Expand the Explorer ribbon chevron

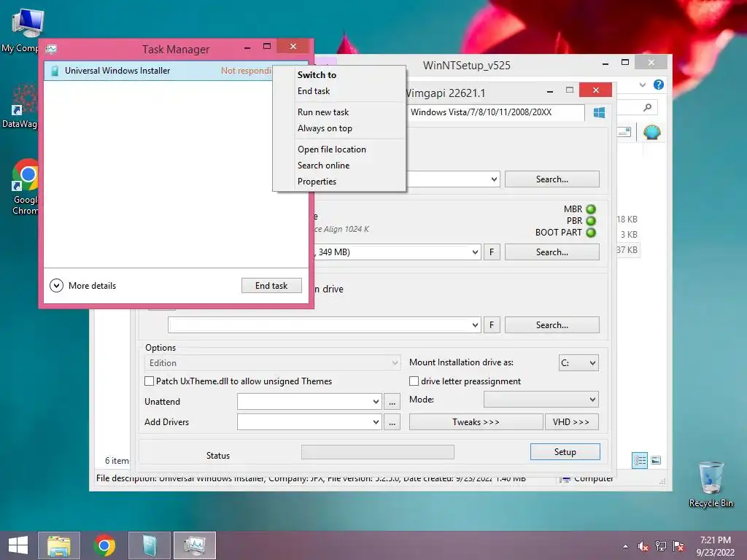pyautogui.click(x=642, y=85)
